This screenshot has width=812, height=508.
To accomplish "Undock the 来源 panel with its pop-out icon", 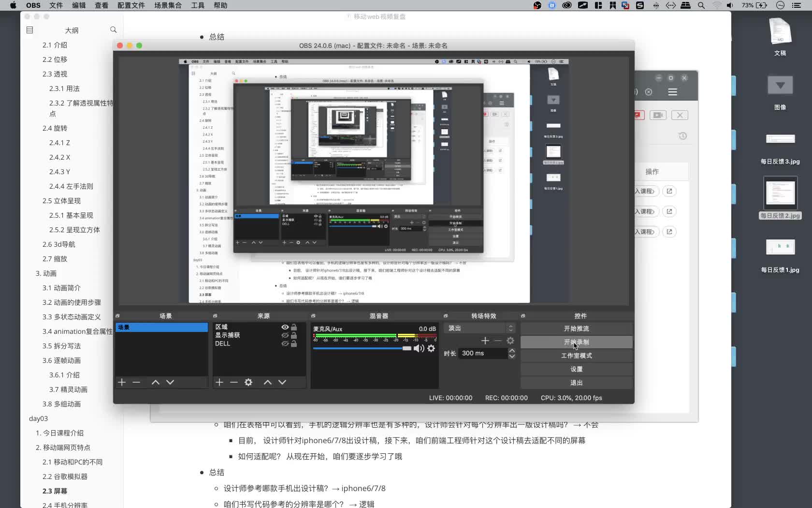I will pyautogui.click(x=215, y=316).
